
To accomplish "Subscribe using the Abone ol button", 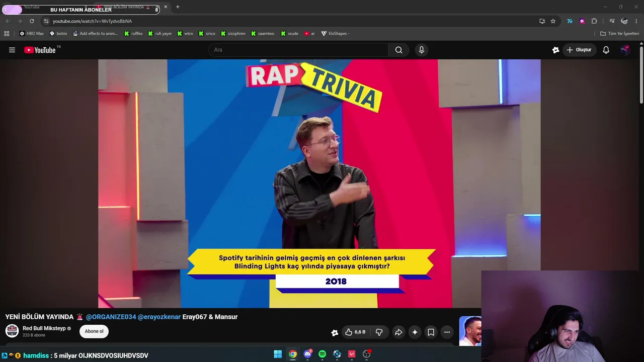I will pos(94,331).
